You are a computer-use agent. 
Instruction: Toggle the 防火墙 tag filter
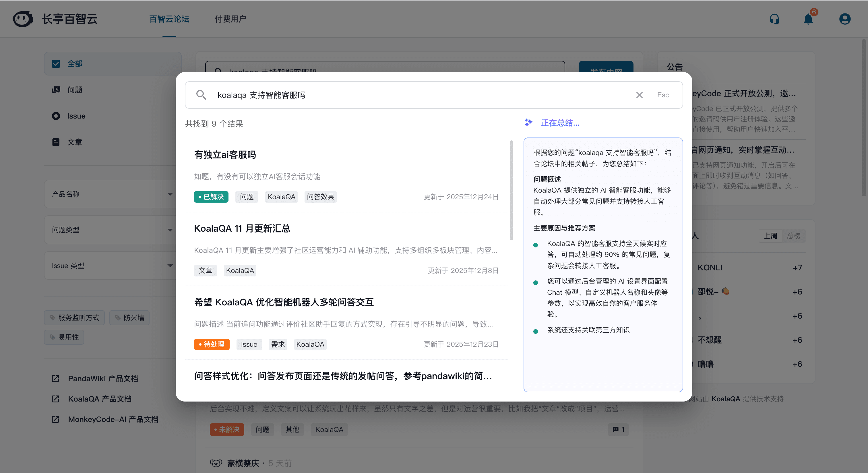click(129, 317)
